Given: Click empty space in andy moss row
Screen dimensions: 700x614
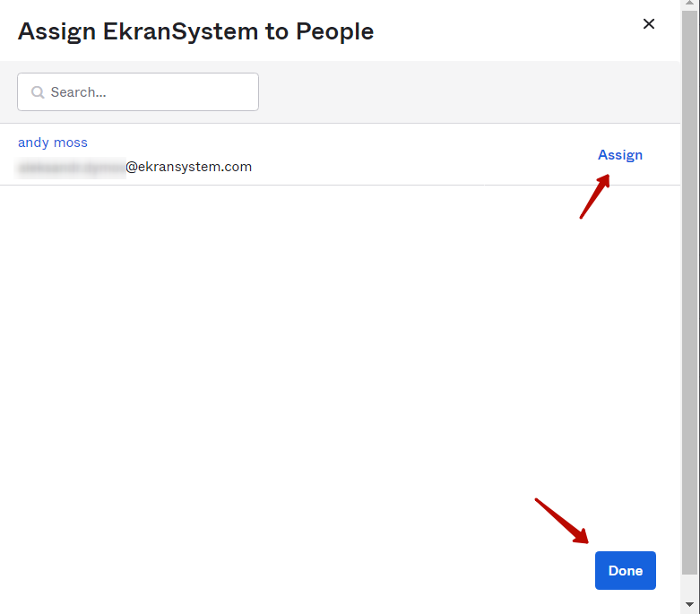Looking at the screenshot, I should (403, 155).
